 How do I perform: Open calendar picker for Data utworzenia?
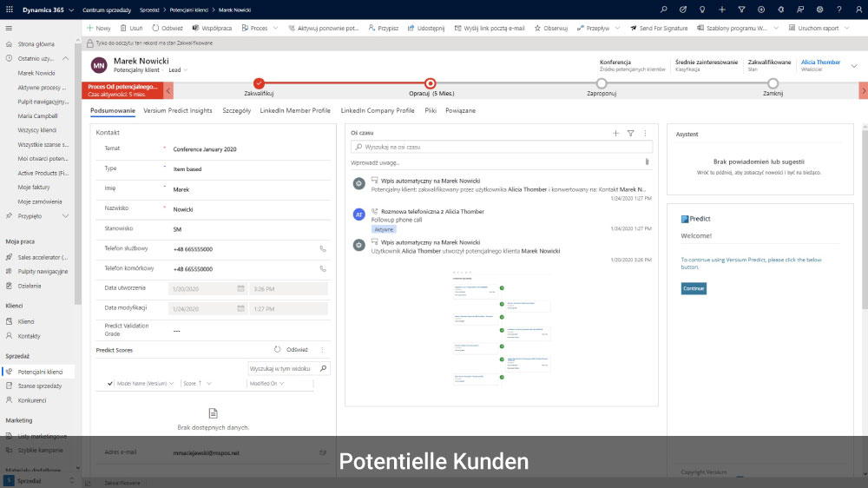pyautogui.click(x=240, y=288)
